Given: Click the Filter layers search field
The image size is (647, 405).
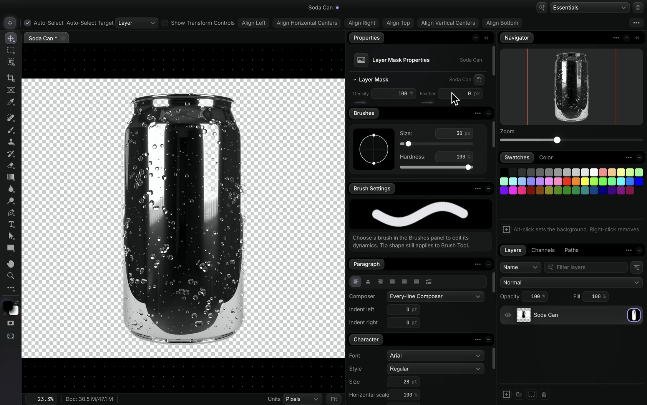Looking at the screenshot, I should coord(586,267).
